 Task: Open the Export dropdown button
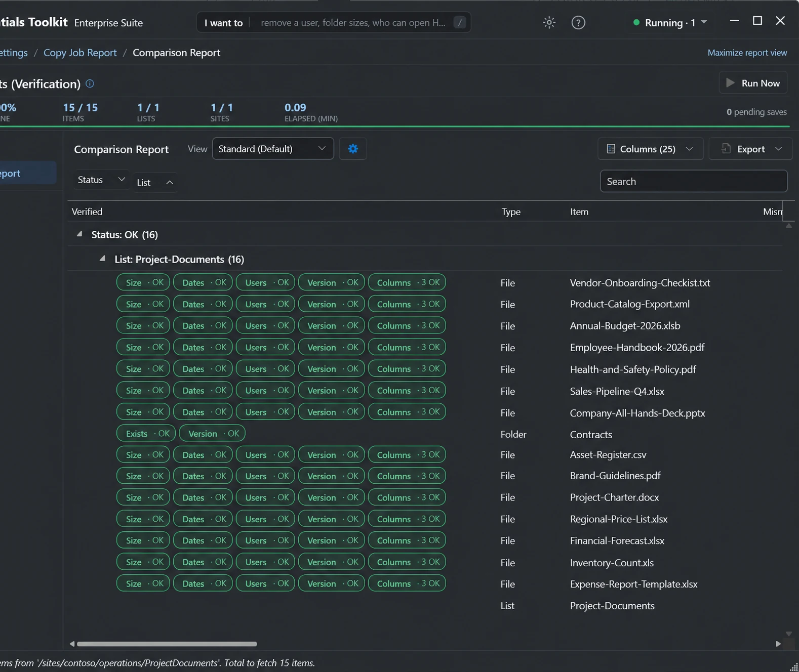click(x=751, y=149)
